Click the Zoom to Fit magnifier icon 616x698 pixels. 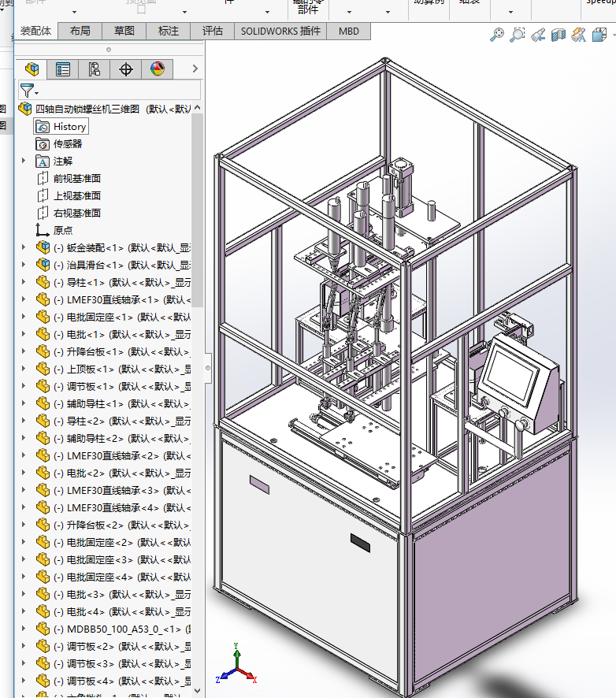click(497, 35)
